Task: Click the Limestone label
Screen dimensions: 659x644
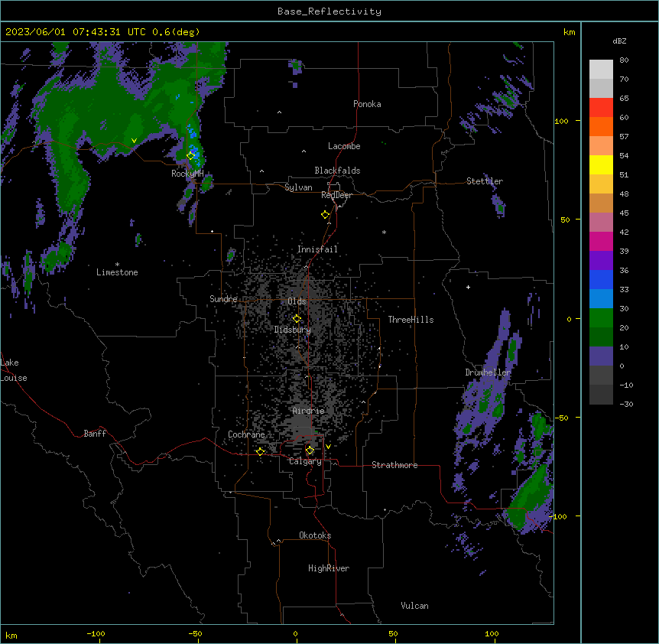Action: tap(117, 272)
